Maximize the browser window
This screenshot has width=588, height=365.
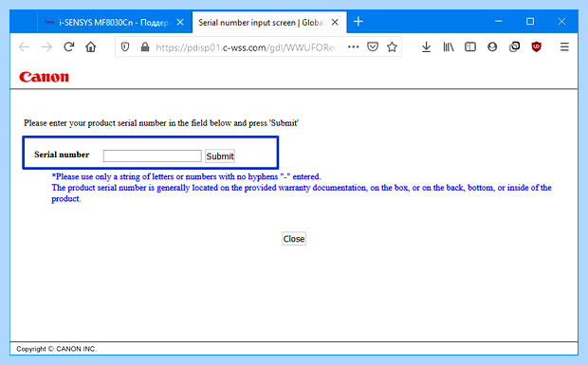[x=530, y=22]
